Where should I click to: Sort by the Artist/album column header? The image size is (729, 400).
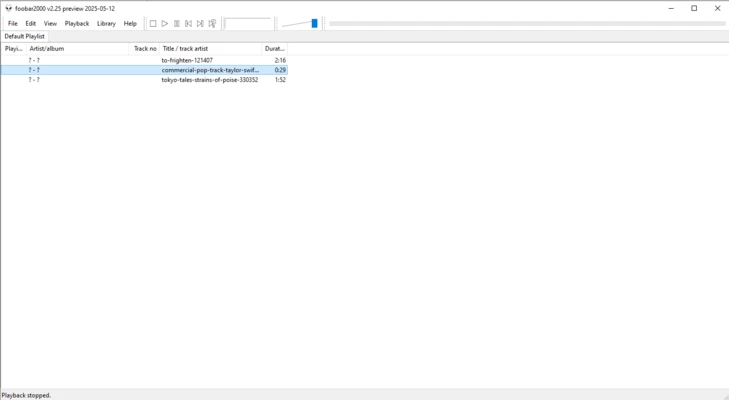pos(78,48)
